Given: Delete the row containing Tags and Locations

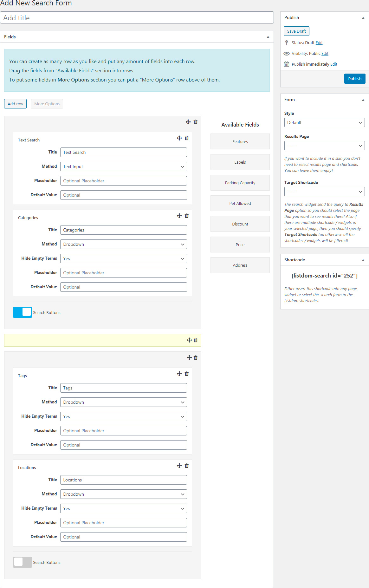Looking at the screenshot, I should click(x=196, y=357).
